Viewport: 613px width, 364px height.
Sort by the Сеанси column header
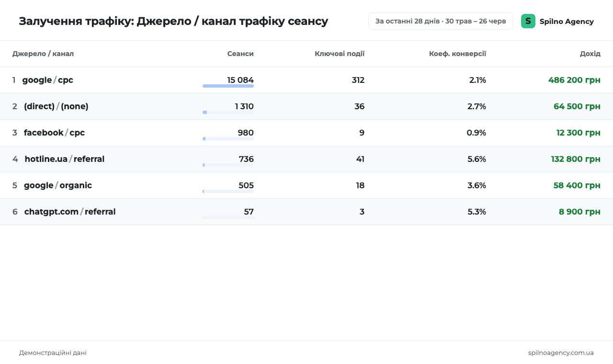(x=240, y=54)
